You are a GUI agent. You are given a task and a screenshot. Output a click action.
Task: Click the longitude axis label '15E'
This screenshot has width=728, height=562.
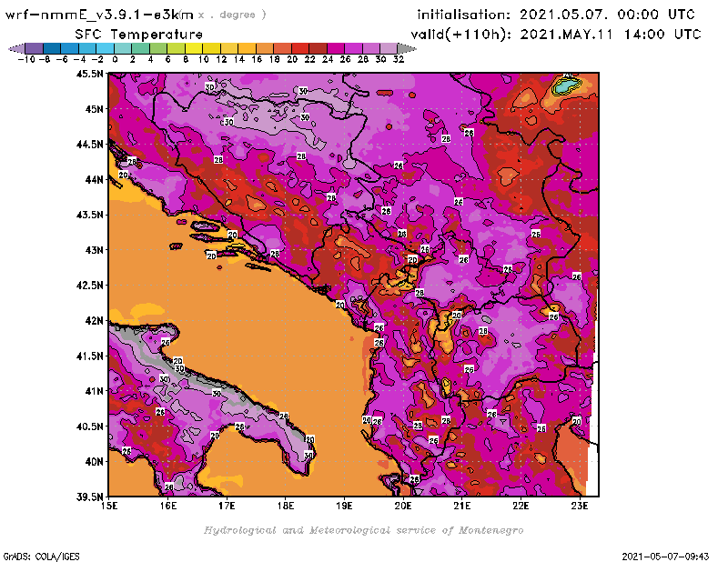108,506
